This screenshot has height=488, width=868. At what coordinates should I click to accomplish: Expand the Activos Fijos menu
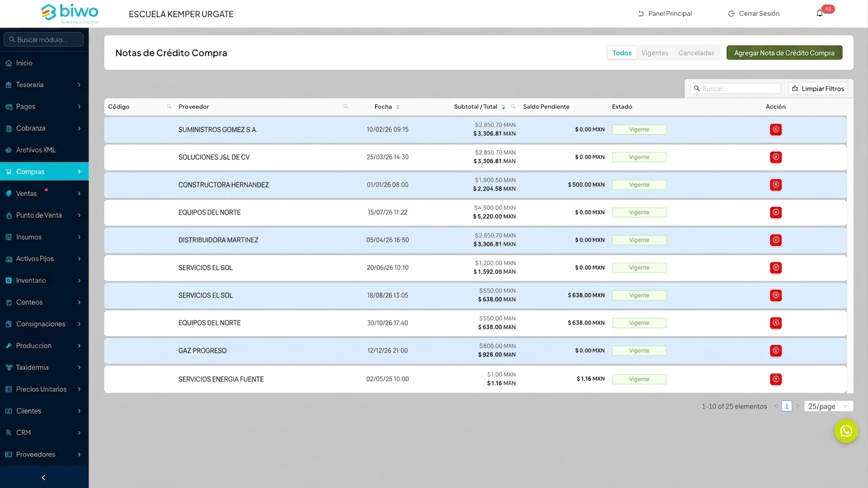[45, 259]
